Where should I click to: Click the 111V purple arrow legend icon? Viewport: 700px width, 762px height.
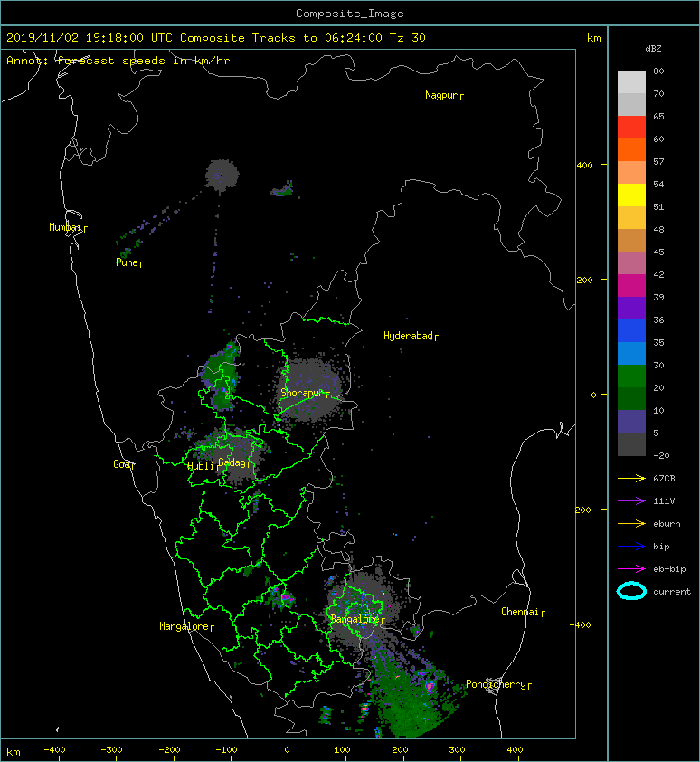(x=631, y=501)
